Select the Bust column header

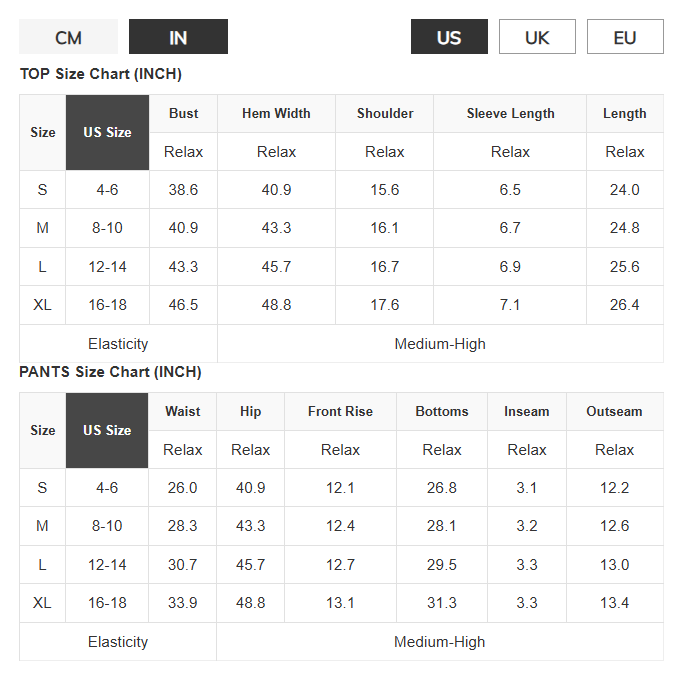click(183, 113)
